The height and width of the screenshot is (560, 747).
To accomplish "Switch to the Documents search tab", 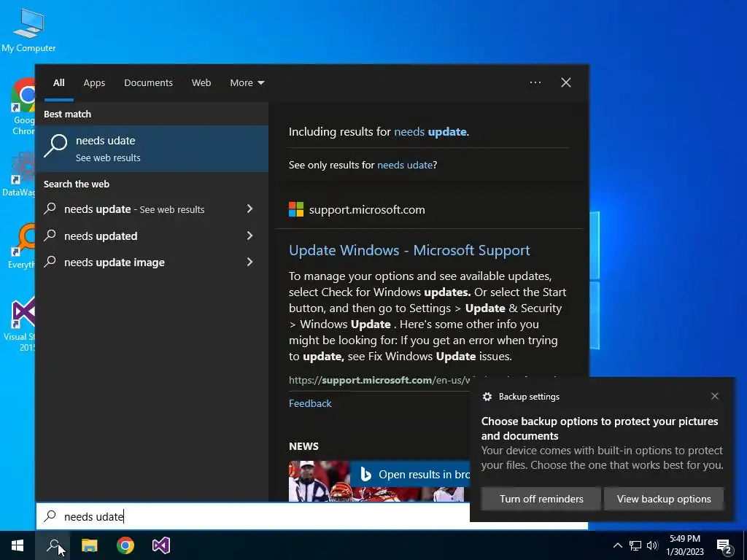I will (148, 83).
